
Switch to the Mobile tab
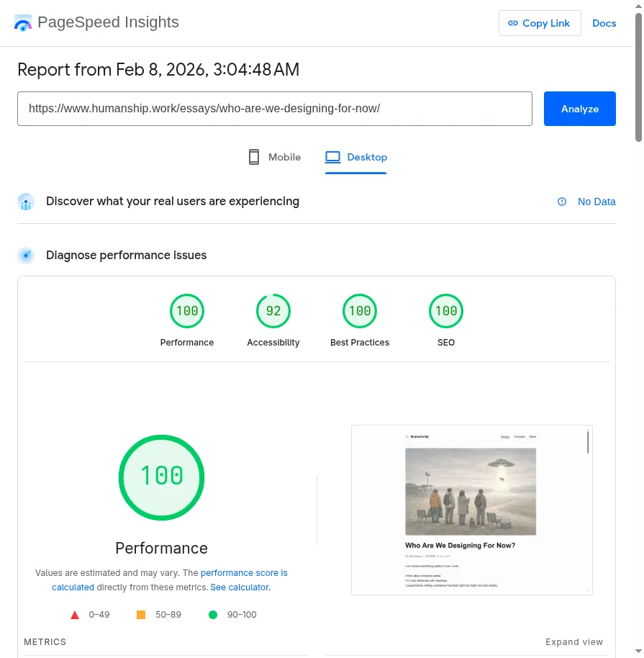point(274,157)
